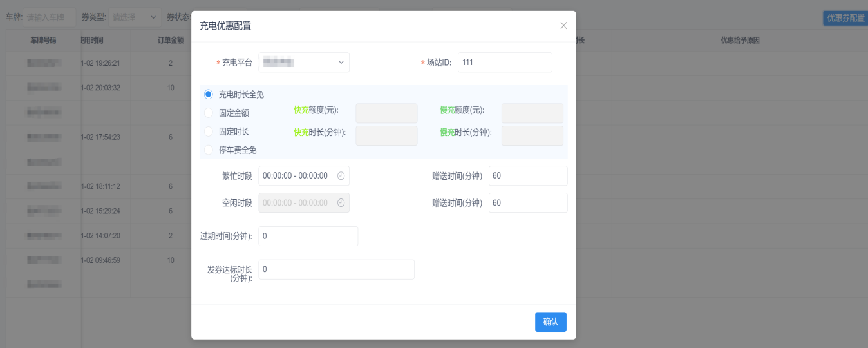
Task: Click the clock icon in 空闲时段 field
Action: pyautogui.click(x=341, y=202)
